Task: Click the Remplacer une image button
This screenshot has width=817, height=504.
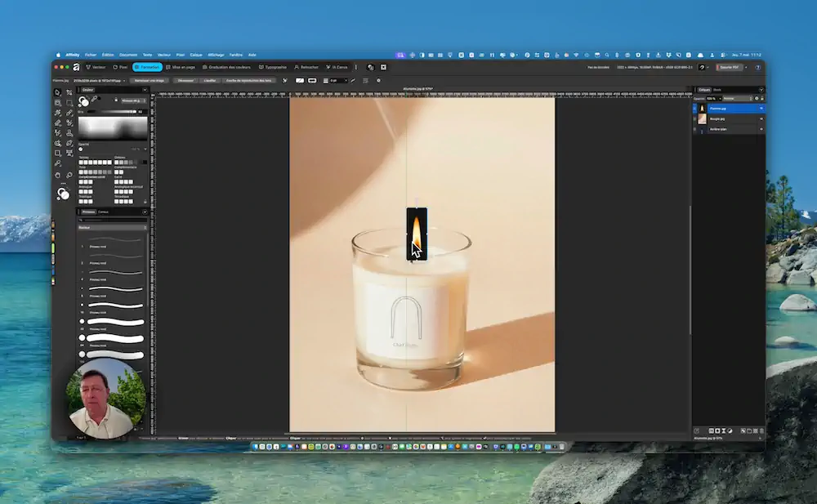Action: [149, 80]
